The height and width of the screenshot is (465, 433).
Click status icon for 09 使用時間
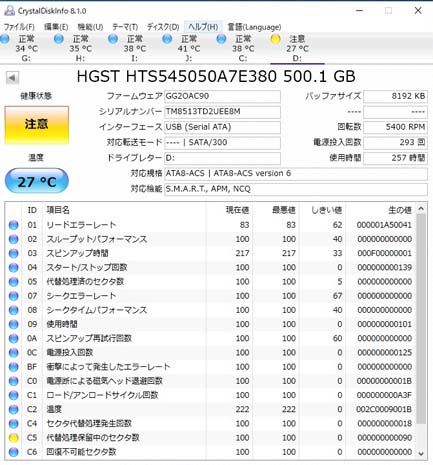point(14,324)
